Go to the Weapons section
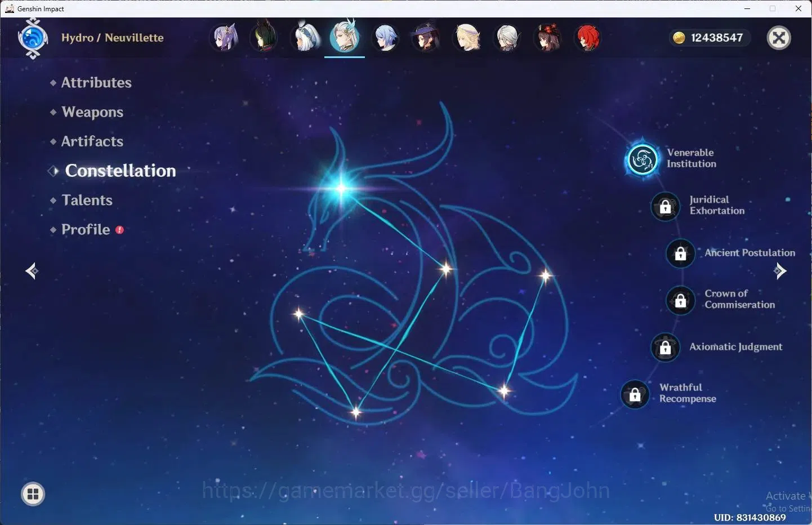Screen dimensions: 812x525 pyautogui.click(x=92, y=112)
